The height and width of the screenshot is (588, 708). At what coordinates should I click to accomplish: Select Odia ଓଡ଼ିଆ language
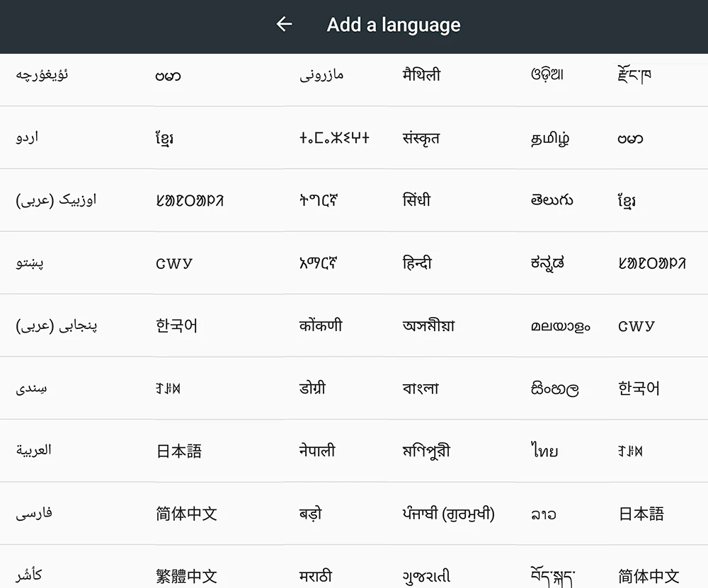point(547,74)
